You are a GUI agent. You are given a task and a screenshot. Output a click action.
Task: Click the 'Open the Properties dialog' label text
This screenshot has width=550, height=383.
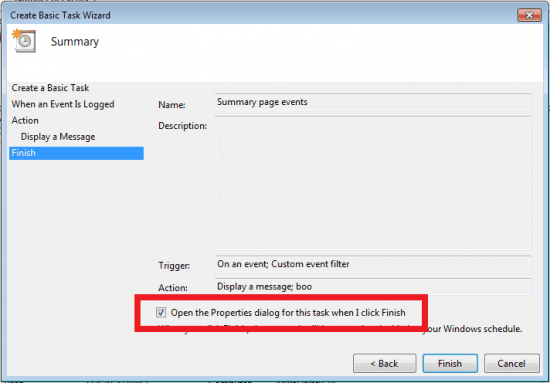click(288, 313)
